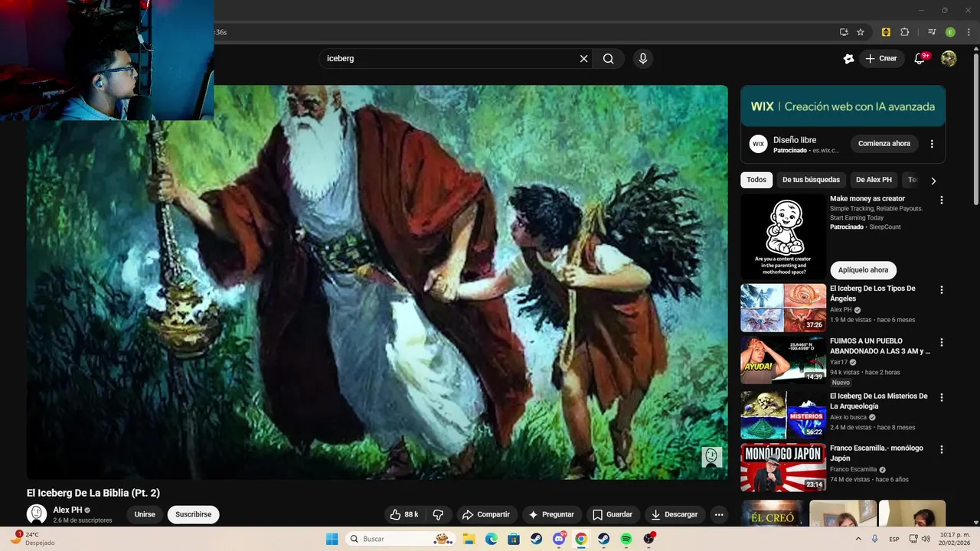Click Aplíquelo ahora ad button

click(863, 270)
